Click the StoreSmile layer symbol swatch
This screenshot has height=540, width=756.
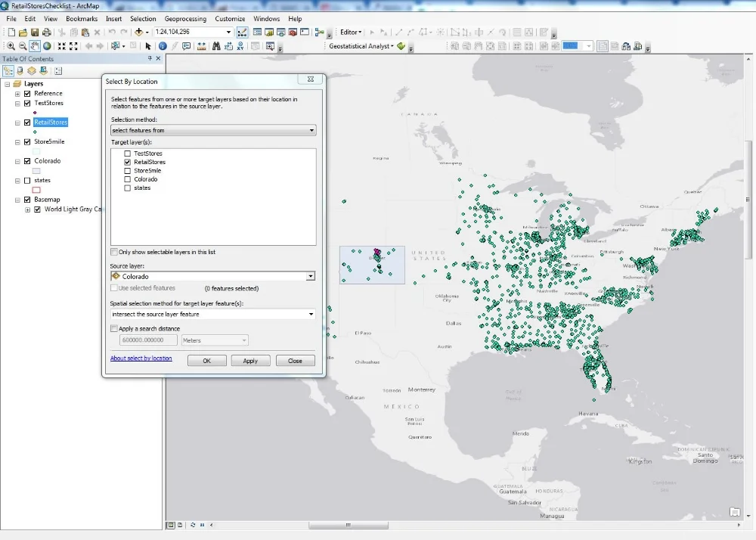(36, 151)
